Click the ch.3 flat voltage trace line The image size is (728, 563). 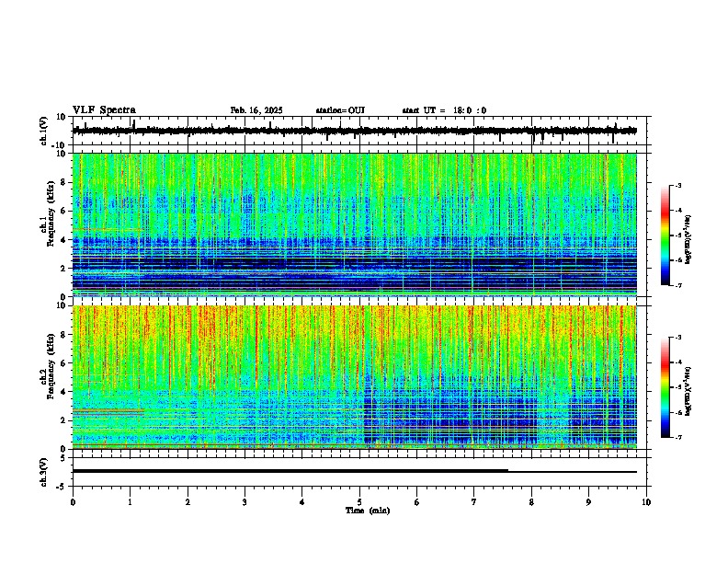(x=354, y=472)
